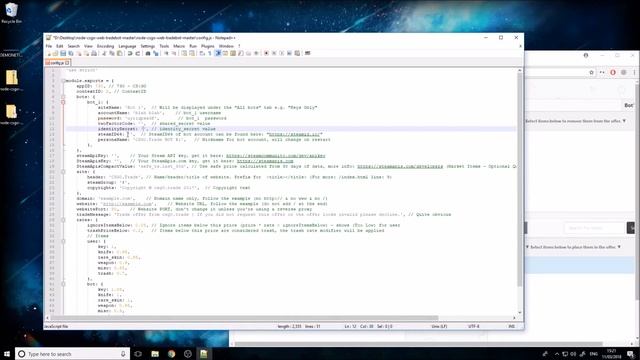
Task: Select the config.js document tab
Action: (58, 62)
